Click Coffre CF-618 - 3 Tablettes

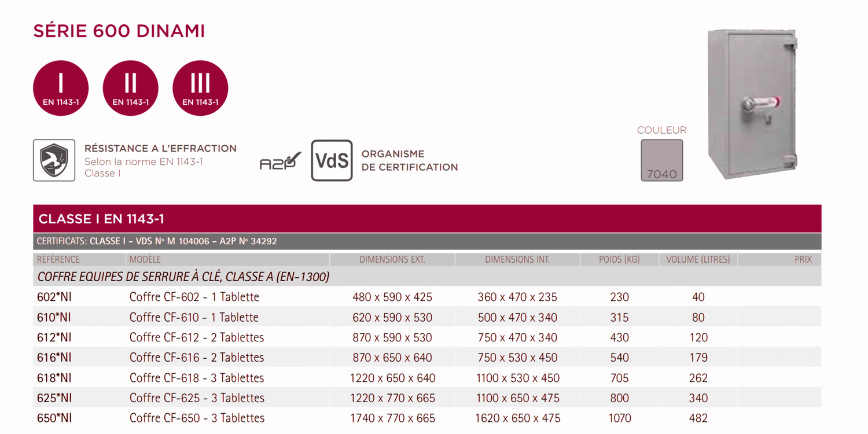pyautogui.click(x=197, y=378)
